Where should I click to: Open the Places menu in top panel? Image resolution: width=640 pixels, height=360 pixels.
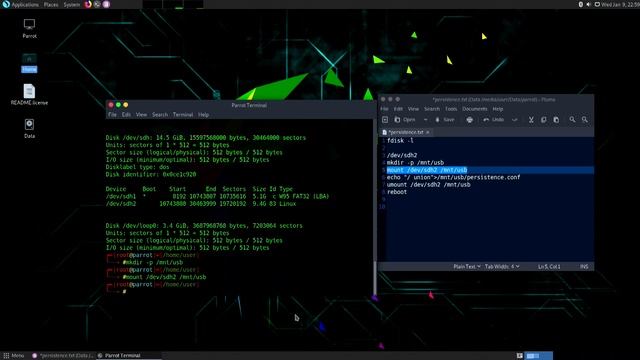[x=51, y=4]
